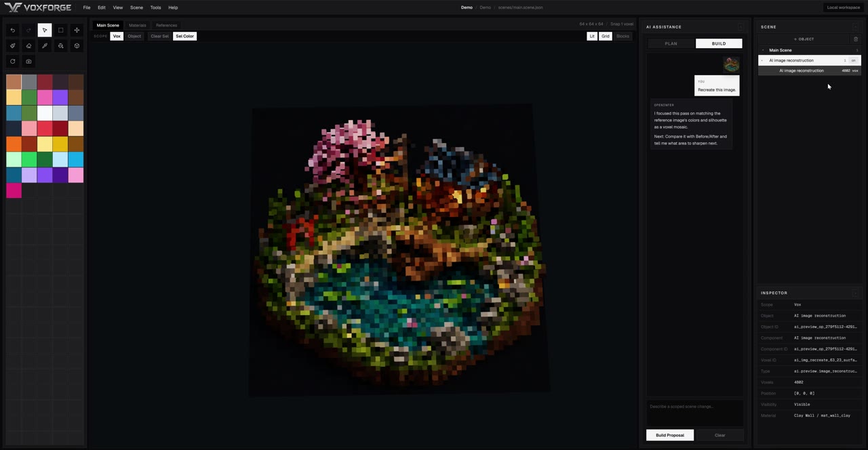Screen dimensions: 868x450
Task: Set scope to Vox
Action: coord(117,36)
